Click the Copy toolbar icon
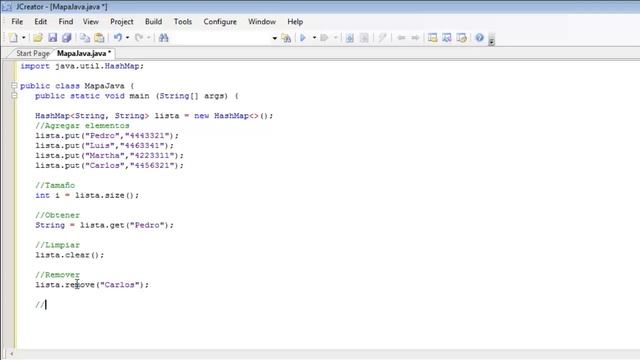 (x=85, y=38)
